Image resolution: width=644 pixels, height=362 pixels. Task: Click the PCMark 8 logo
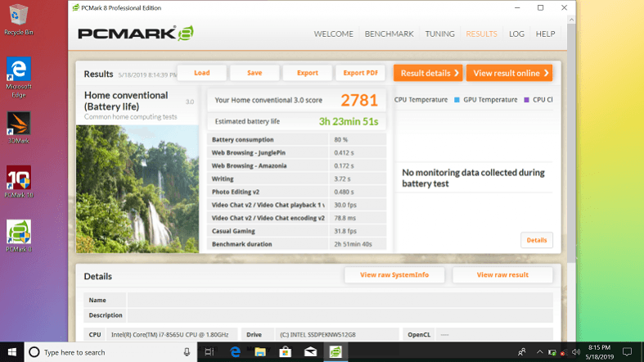coord(136,34)
